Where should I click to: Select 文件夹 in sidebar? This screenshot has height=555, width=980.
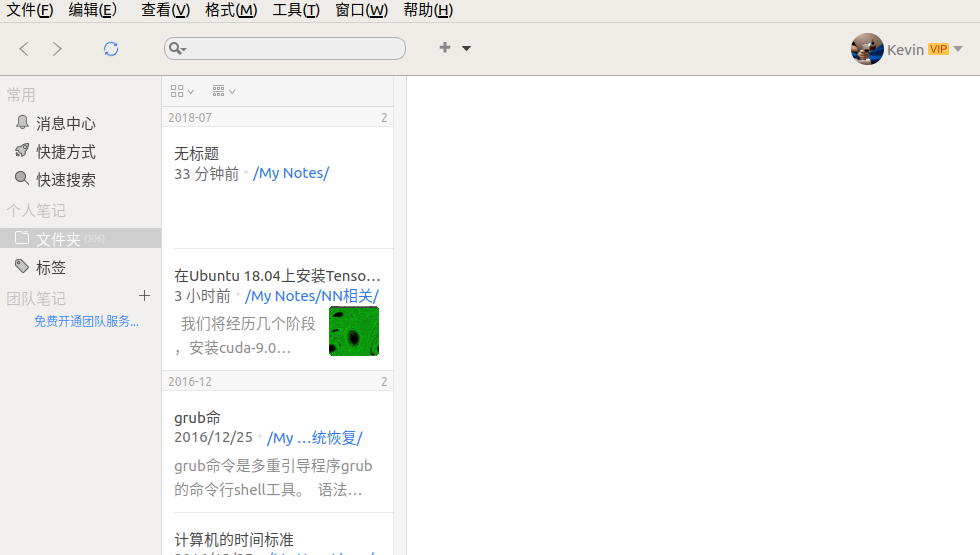pos(81,238)
